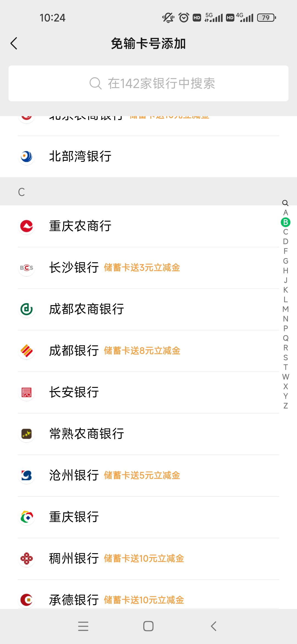Tap the 长安银行 red logo
Image resolution: width=297 pixels, height=644 pixels.
click(x=27, y=392)
